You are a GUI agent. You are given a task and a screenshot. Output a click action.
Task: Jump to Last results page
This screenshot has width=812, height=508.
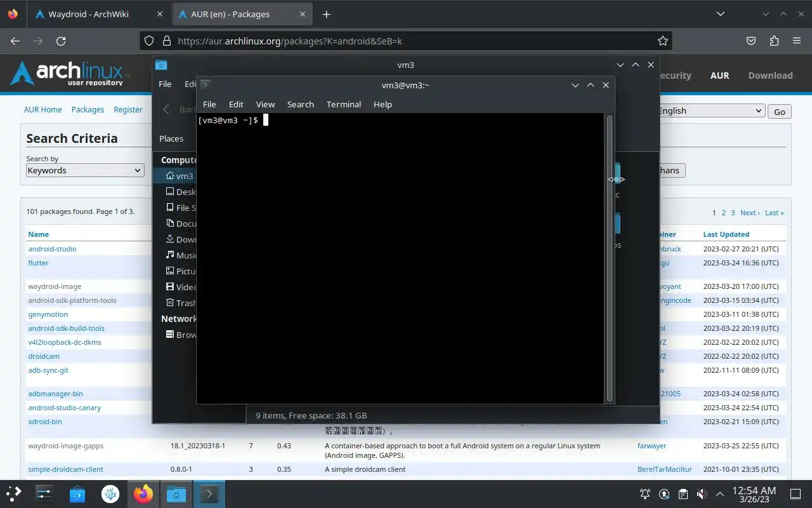774,213
